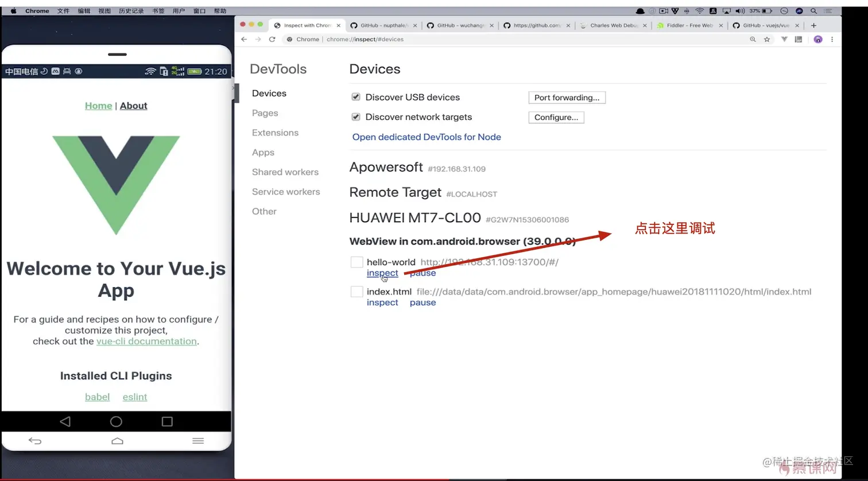Viewport: 868px width, 481px height.
Task: Click the Port forwarding... button
Action: pos(567,98)
